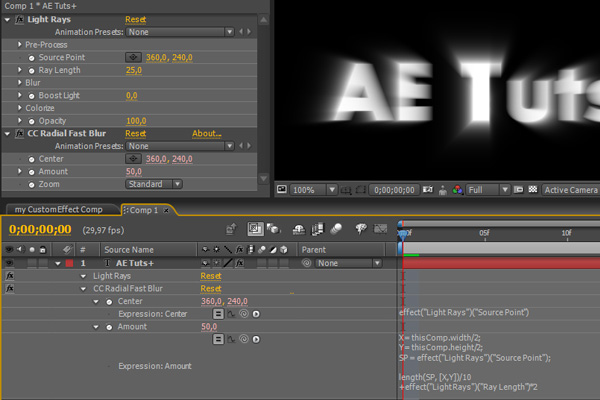
Task: Toggle Light Rays fx switch in Effect Controls
Action: [19, 20]
